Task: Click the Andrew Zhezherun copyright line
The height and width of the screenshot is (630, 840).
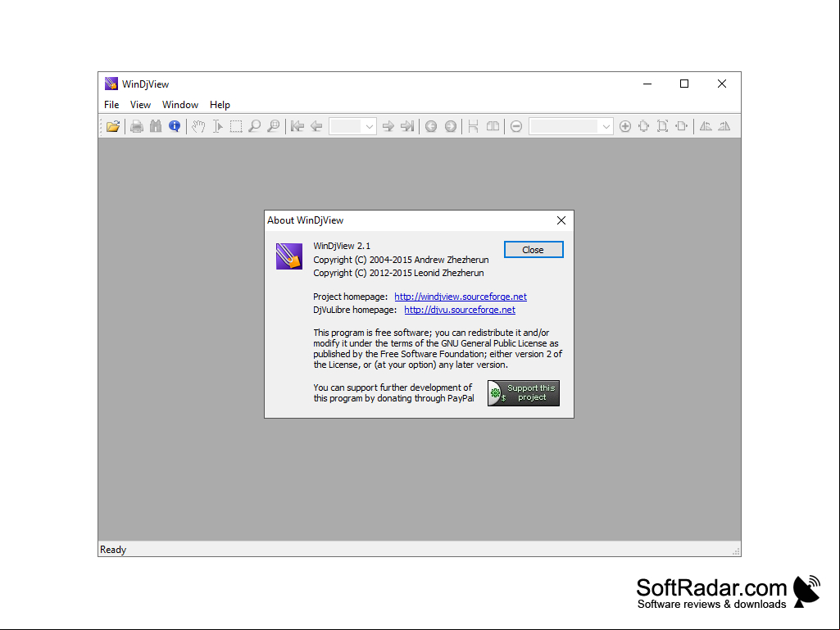Action: pos(401,260)
